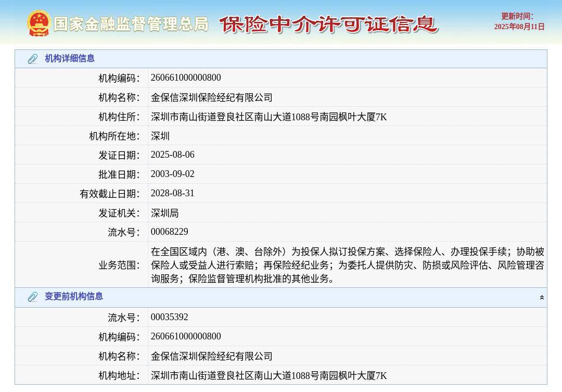Click the 机构住所 label
This screenshot has width=562, height=392.
pyautogui.click(x=119, y=117)
